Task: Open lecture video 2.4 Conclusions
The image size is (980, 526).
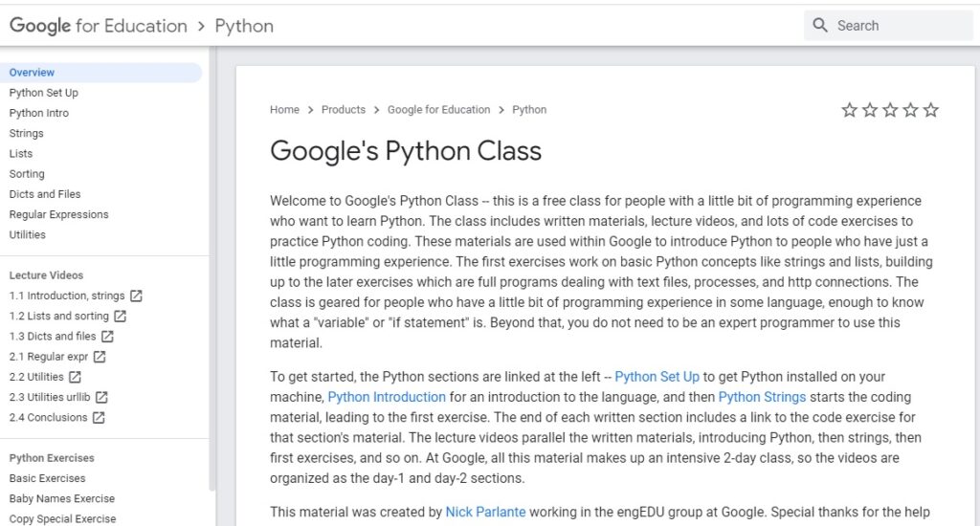Action: 48,417
